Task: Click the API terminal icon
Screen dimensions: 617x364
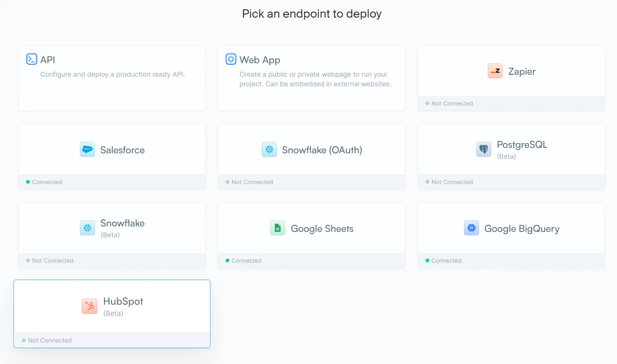Action: point(31,59)
